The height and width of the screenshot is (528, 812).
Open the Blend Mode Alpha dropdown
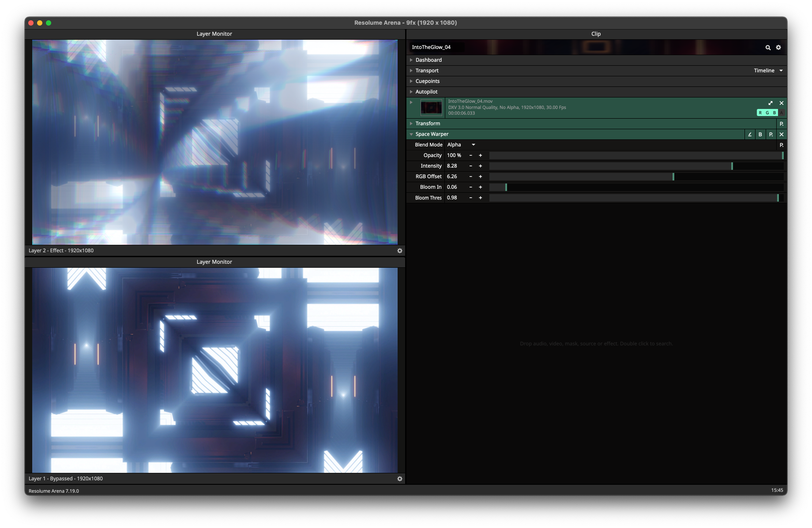click(x=461, y=145)
